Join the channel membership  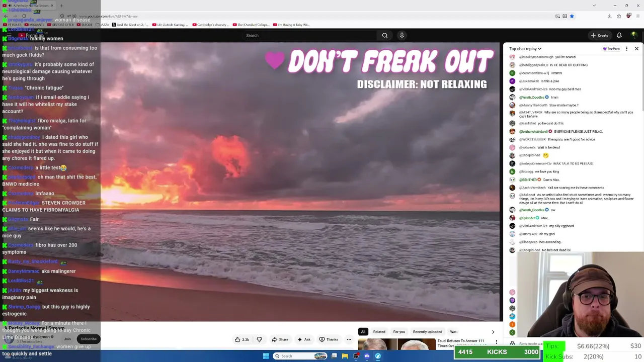tap(67, 339)
